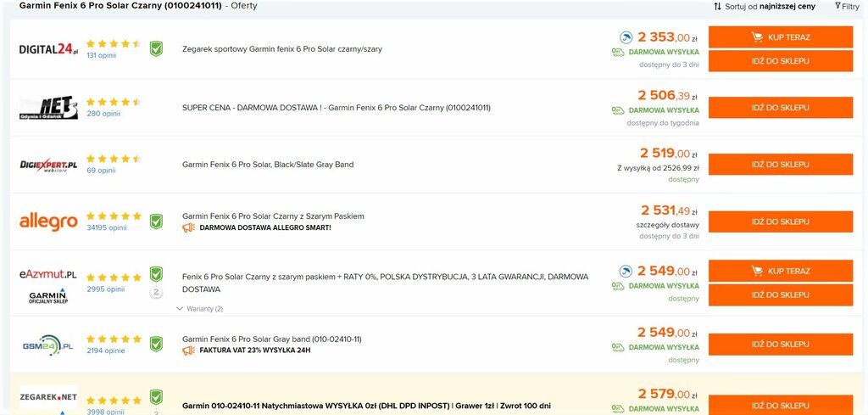Image resolution: width=868 pixels, height=415 pixels.
Task: Open offer Garmin Fenix 6 Pro Solar Gray band (010-02410-11)
Action: (x=272, y=339)
